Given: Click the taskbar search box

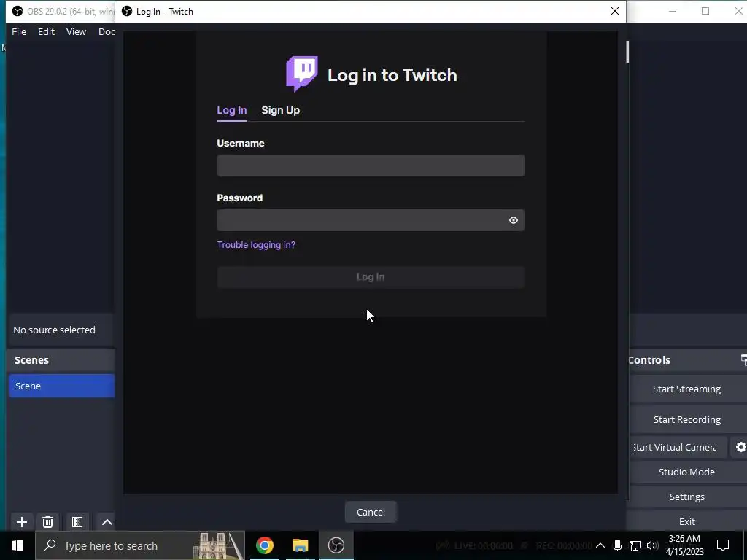Looking at the screenshot, I should pos(140,545).
